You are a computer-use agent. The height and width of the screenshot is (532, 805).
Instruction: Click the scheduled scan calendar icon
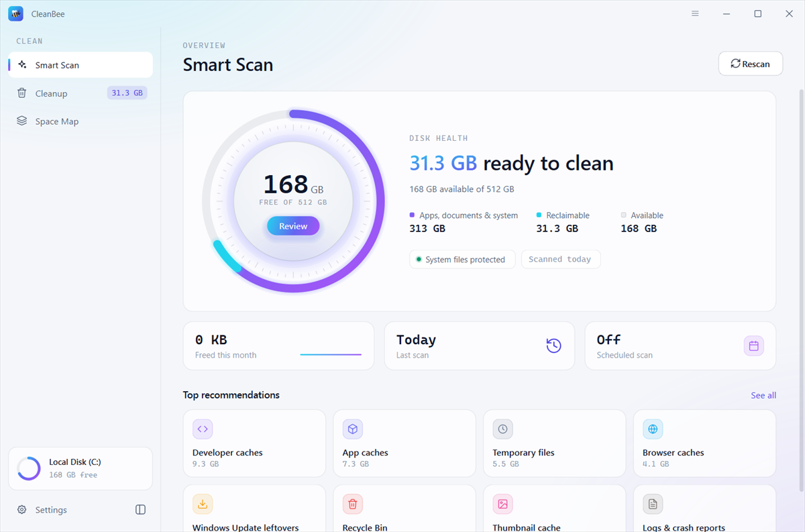(754, 345)
